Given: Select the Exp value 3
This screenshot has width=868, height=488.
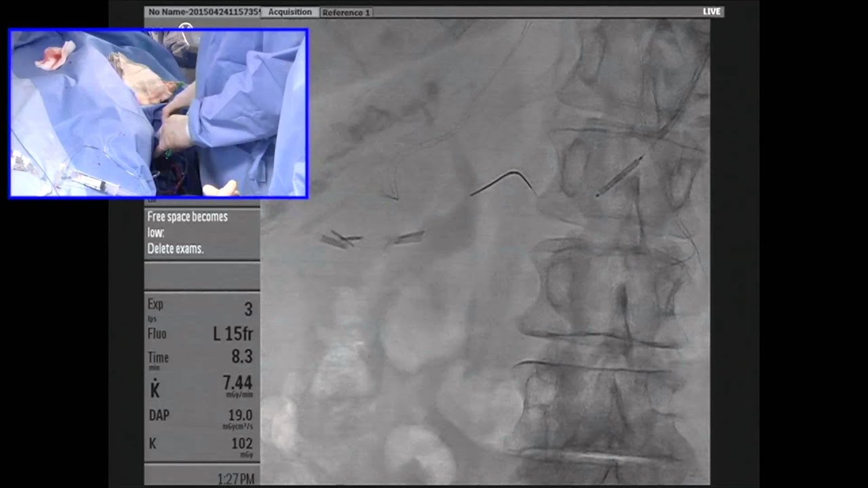Looking at the screenshot, I should point(248,310).
